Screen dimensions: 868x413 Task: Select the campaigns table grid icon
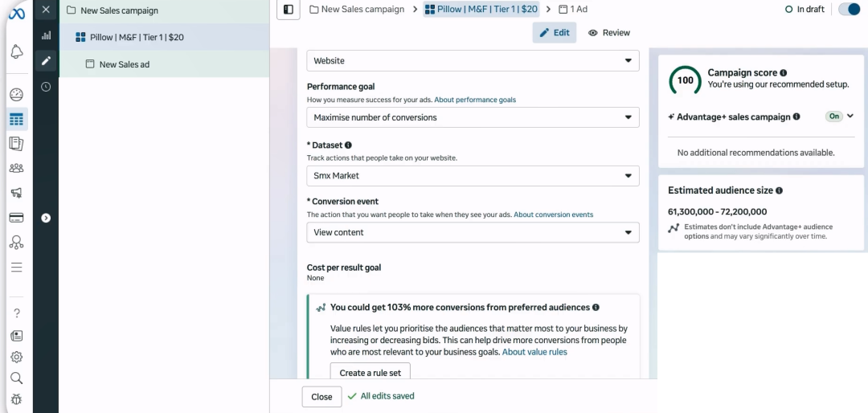pyautogui.click(x=17, y=119)
